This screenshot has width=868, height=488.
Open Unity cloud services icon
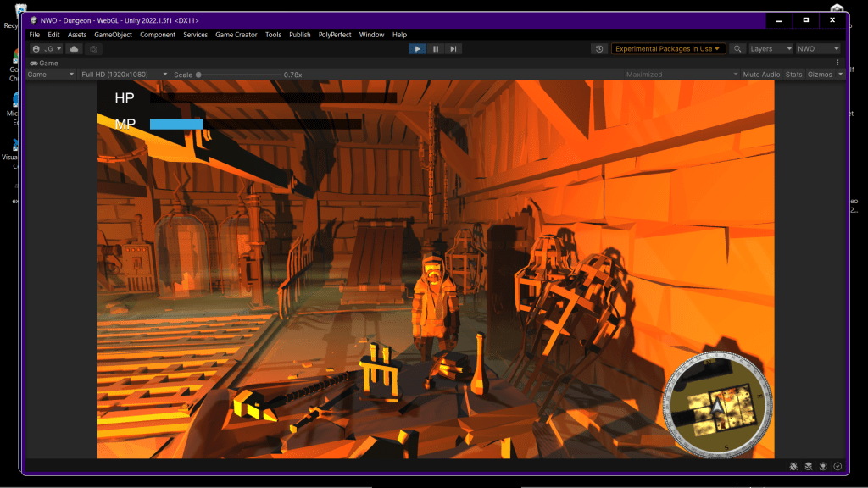(x=74, y=49)
